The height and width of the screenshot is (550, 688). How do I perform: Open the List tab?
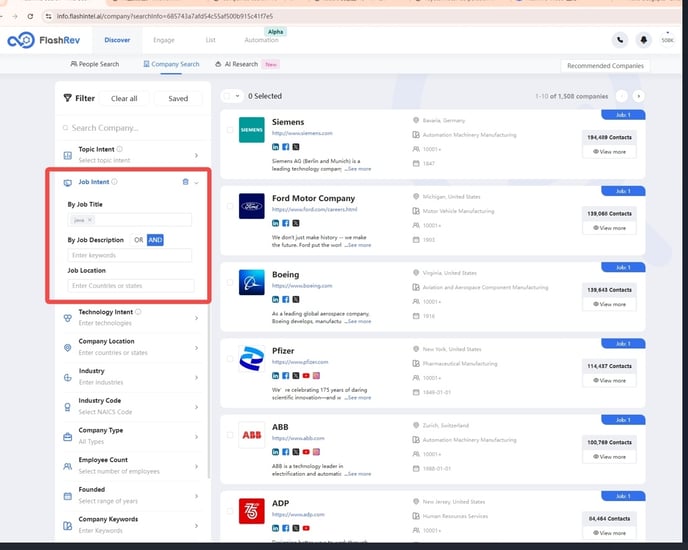pyautogui.click(x=211, y=40)
